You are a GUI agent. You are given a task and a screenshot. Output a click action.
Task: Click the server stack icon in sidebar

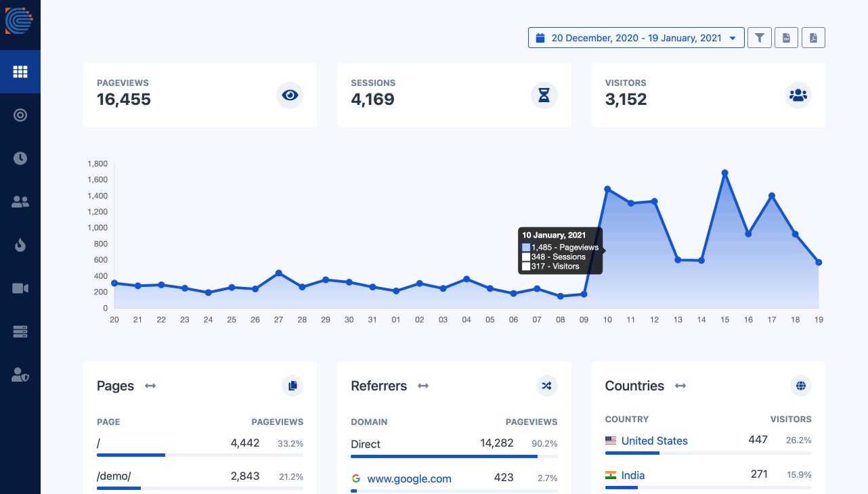[x=20, y=332]
